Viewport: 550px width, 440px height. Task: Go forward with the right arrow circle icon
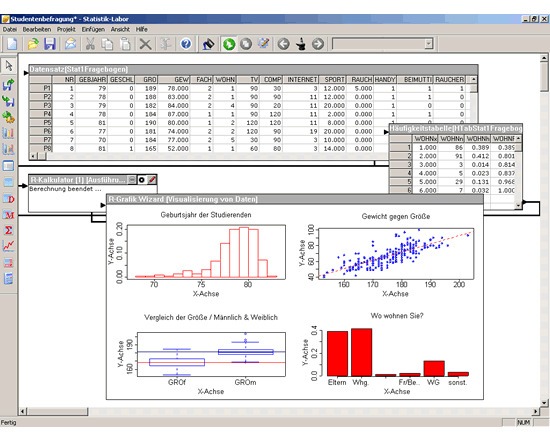318,44
